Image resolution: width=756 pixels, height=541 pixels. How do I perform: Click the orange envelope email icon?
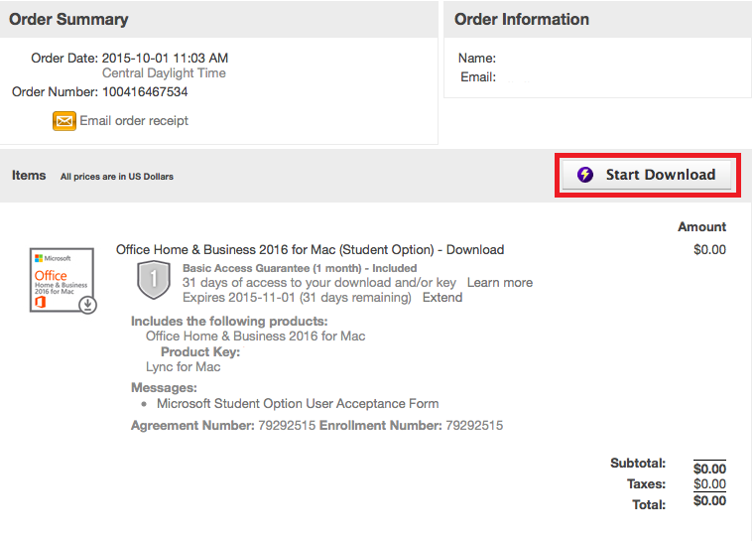click(64, 121)
